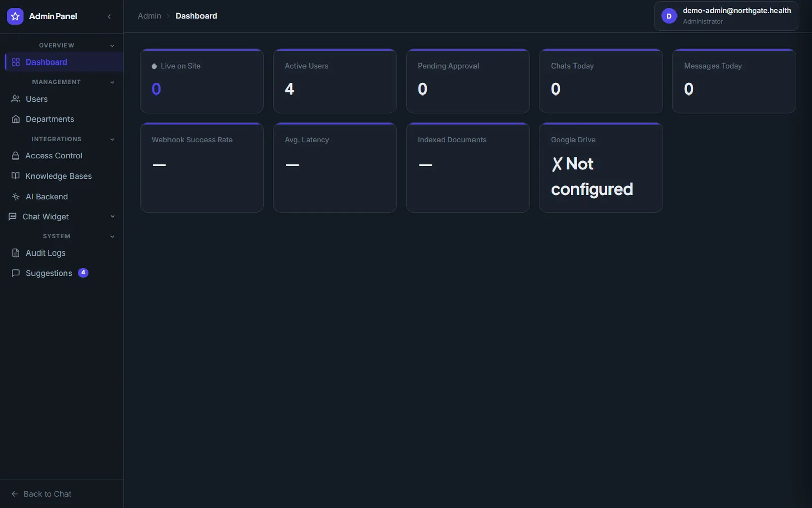The image size is (812, 508).
Task: Click the Admin Panel title text
Action: pyautogui.click(x=53, y=16)
